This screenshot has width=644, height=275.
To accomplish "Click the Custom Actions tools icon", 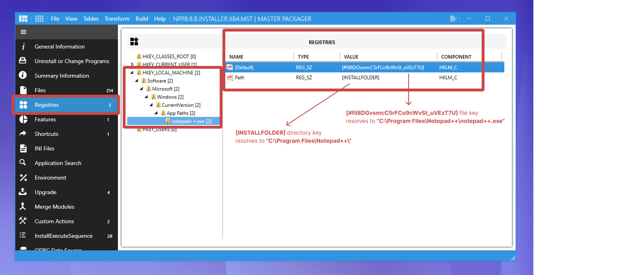I will (x=23, y=221).
